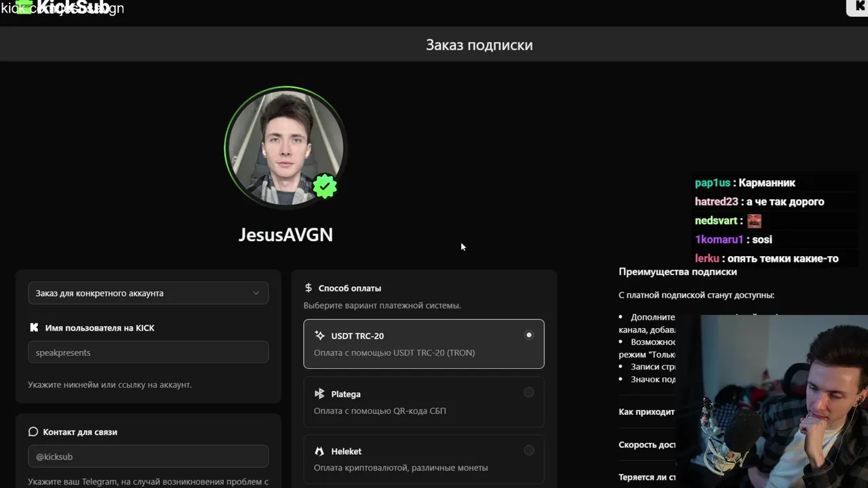Viewport: 868px width, 488px height.
Task: Focus the KICK username field 'speakpresents'
Action: 148,352
